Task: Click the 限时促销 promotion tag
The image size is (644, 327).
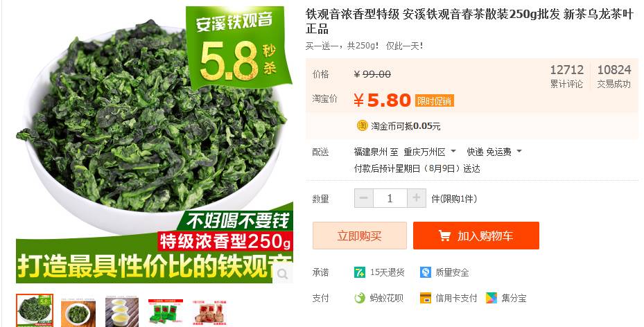Action: tap(435, 100)
